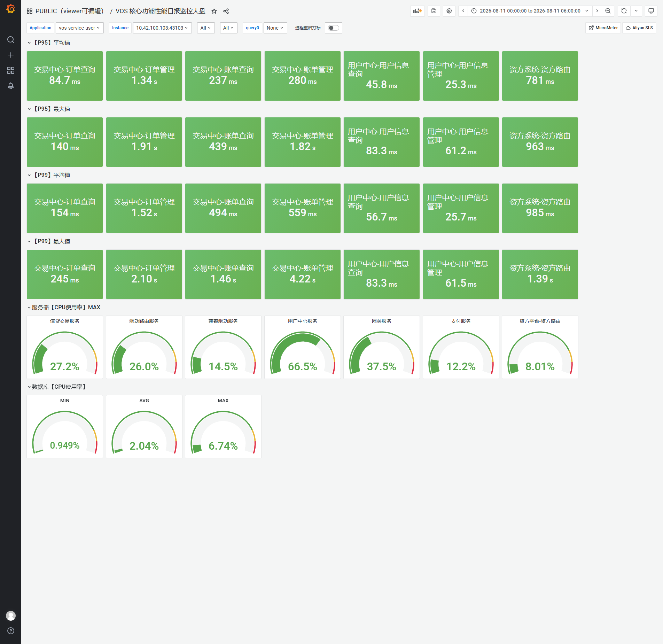Open the vos-service-user Application dropdown
The image size is (663, 644).
(79, 28)
